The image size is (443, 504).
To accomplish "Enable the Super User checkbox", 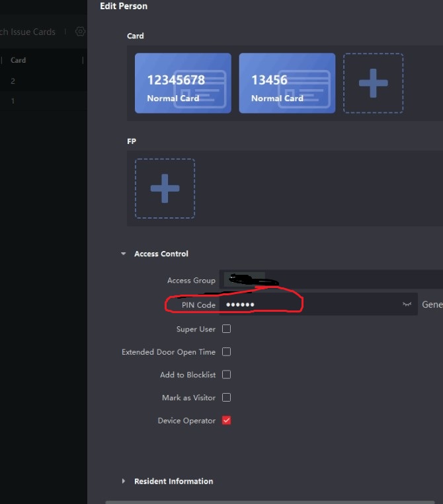I will pyautogui.click(x=226, y=329).
